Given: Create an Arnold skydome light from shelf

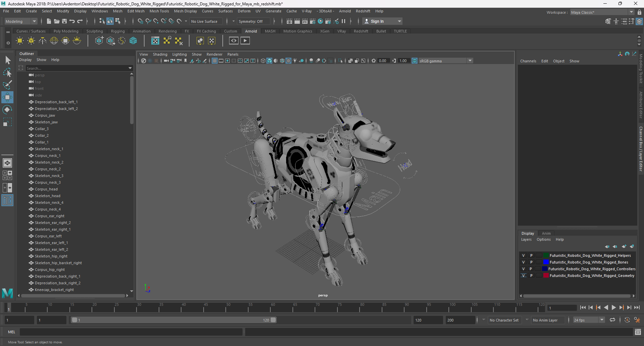Looking at the screenshot, I should click(54, 41).
